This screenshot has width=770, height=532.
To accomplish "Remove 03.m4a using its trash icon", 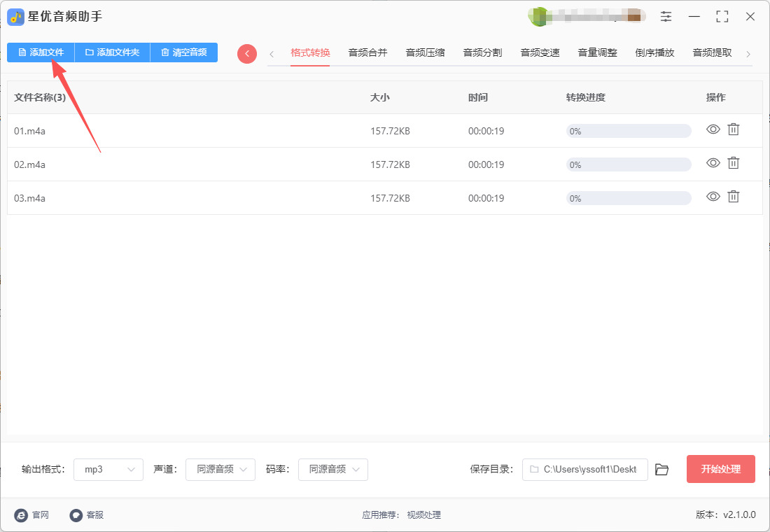I will pos(733,197).
